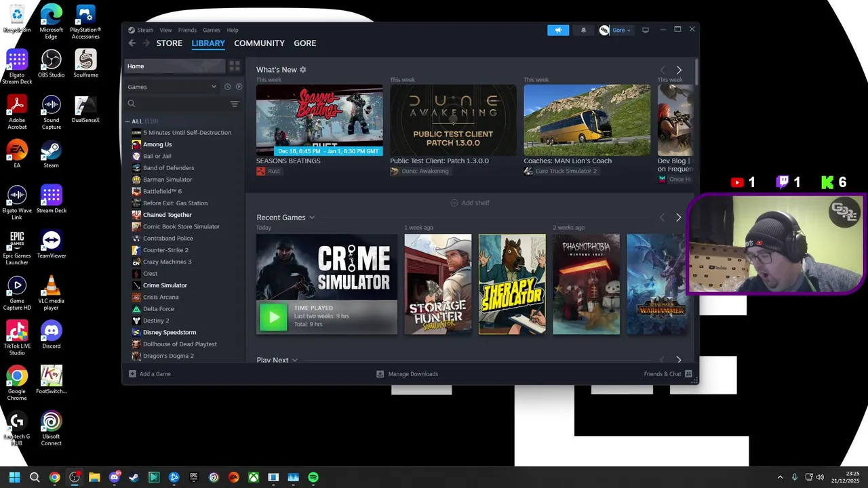Open the Play Next shelf dropdown
This screenshot has height=488, width=868.
click(x=294, y=360)
